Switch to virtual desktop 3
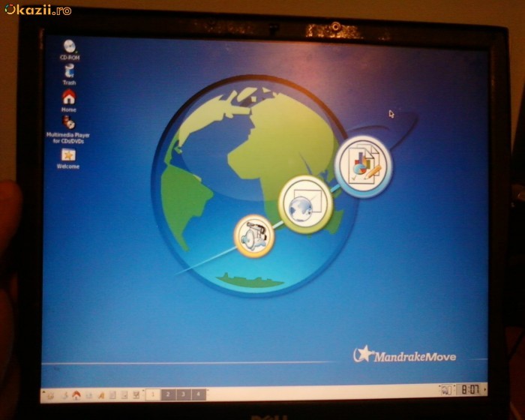Screen dimensions: 525x420 (x=183, y=394)
